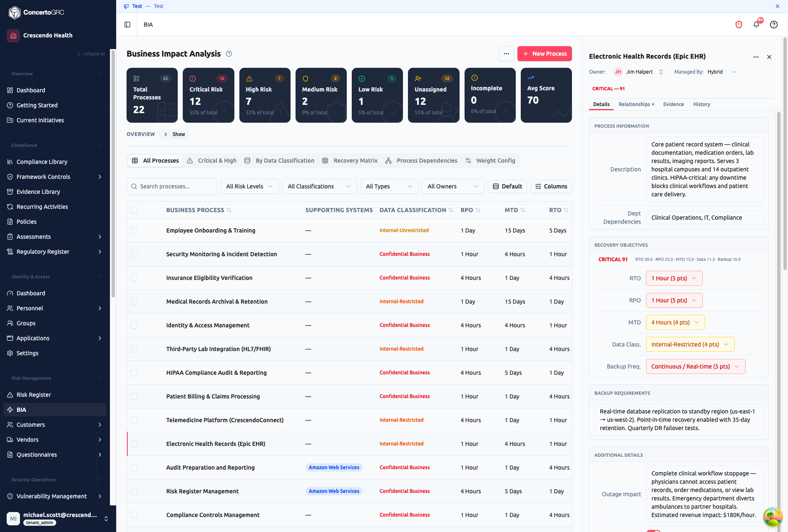Close the Test announcement banner
Viewport: 788px width, 532px height.
tap(778, 6)
